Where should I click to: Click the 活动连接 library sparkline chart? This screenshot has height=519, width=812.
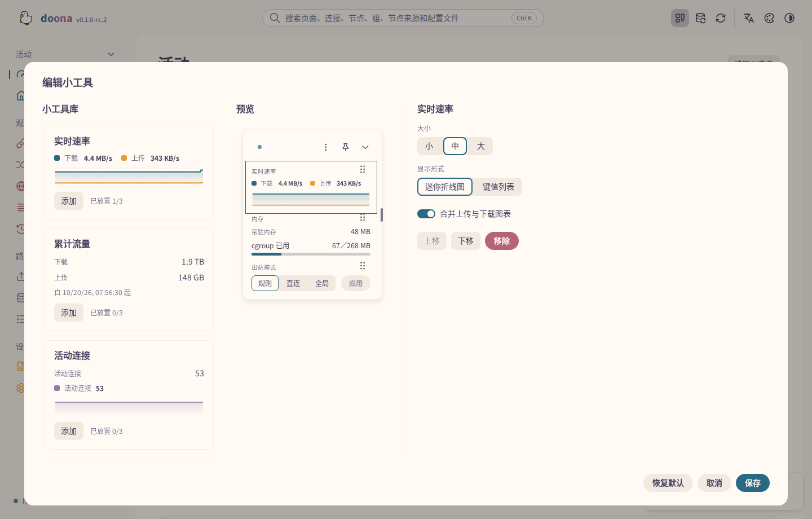coord(129,406)
